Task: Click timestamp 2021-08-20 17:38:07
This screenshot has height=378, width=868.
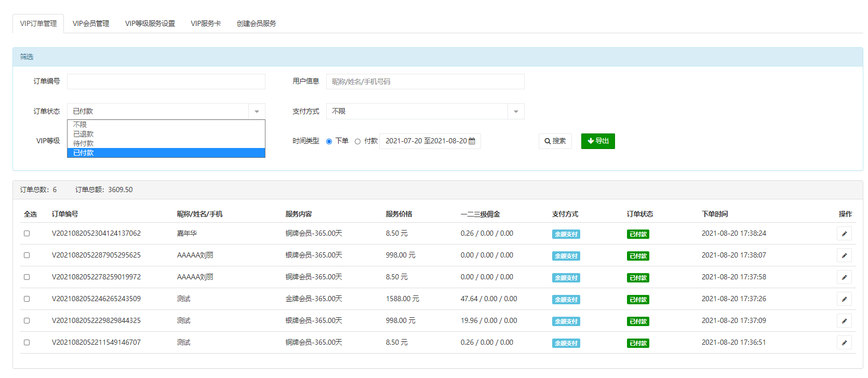Action: click(734, 255)
